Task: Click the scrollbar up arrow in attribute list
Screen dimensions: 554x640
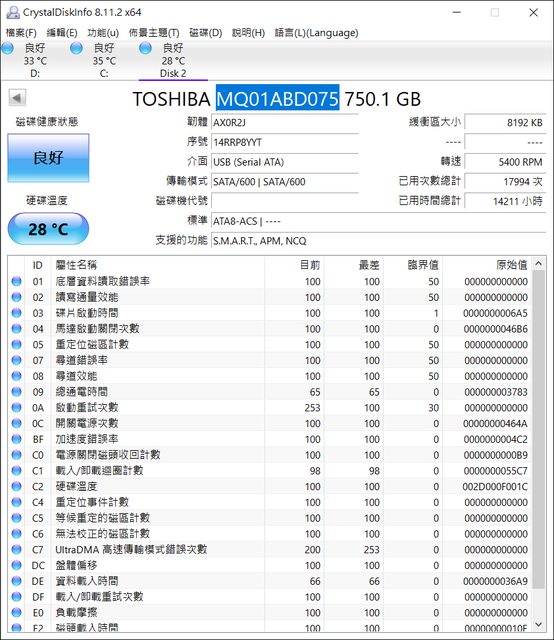Action: point(538,264)
